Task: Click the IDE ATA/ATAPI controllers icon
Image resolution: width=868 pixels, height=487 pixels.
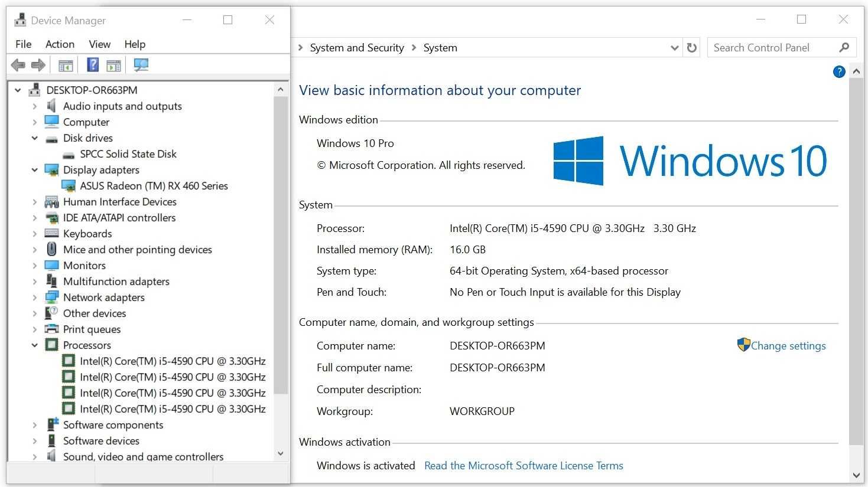Action: point(52,218)
